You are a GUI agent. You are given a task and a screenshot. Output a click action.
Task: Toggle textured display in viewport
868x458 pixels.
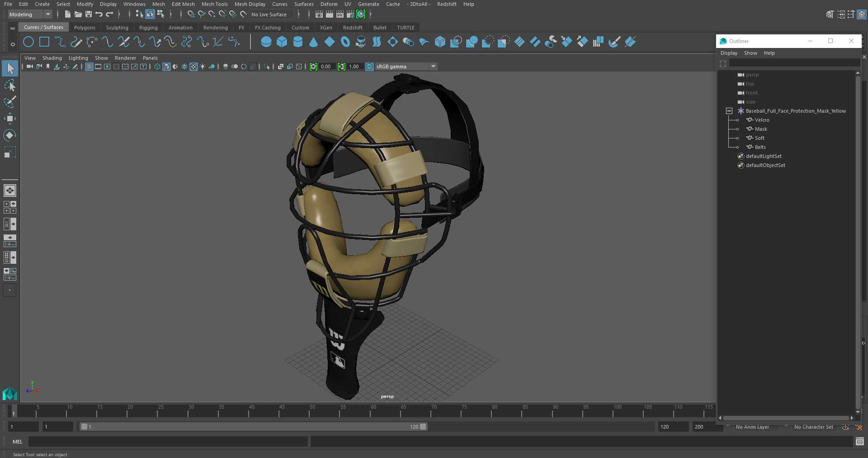(193, 67)
